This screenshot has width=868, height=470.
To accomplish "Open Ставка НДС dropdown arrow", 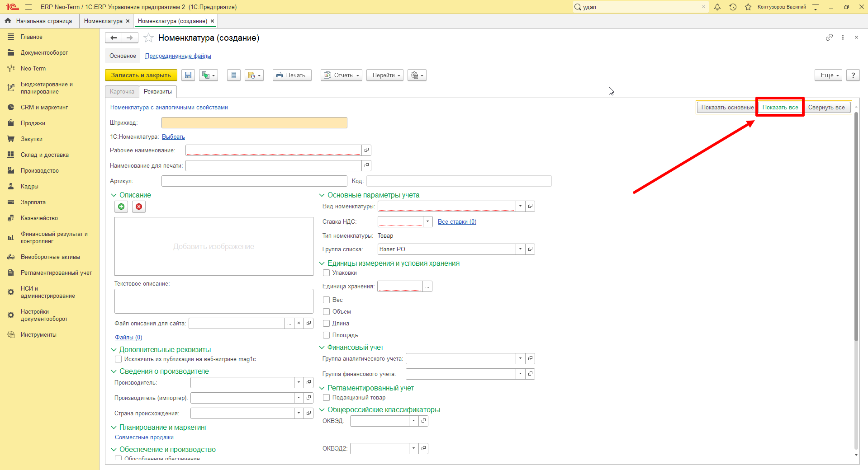I will 427,222.
